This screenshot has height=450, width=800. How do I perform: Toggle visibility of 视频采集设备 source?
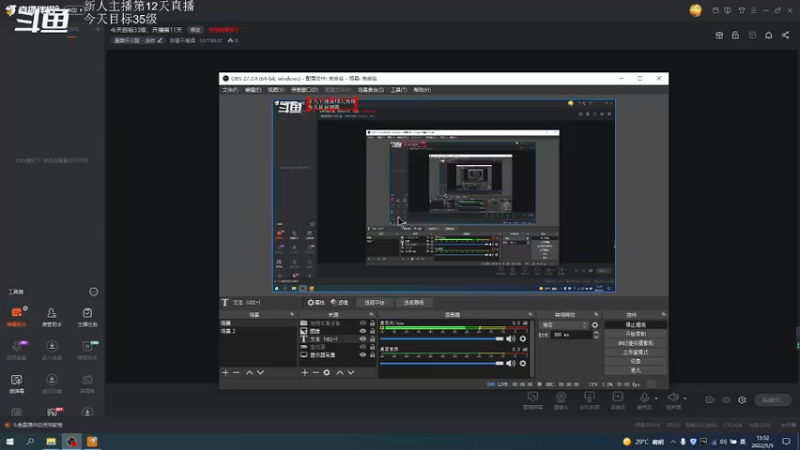click(363, 323)
